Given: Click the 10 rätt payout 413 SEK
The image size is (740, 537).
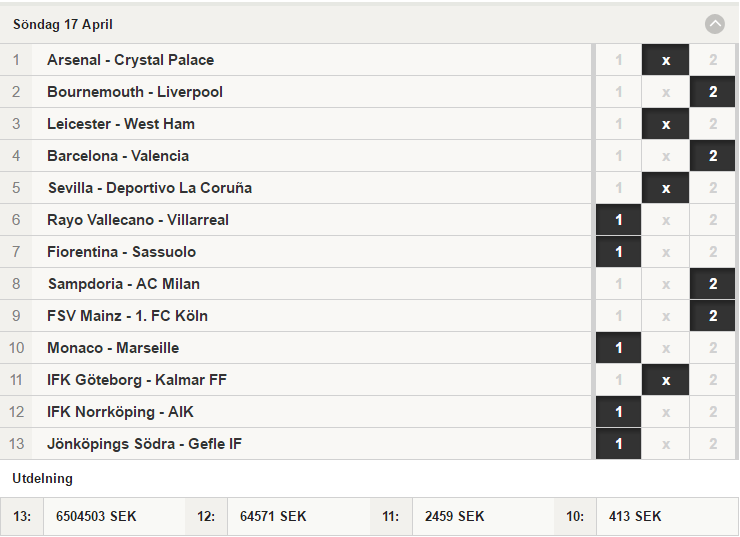Looking at the screenshot, I should coord(635,516).
